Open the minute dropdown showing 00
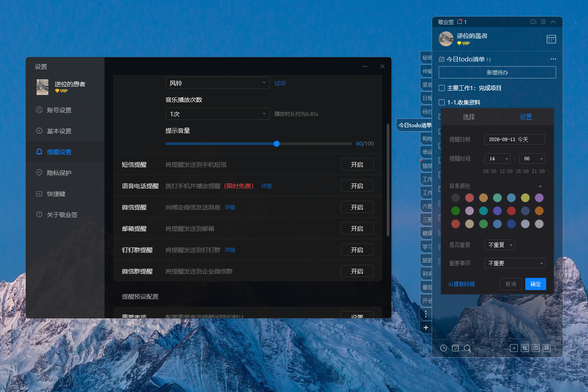The image size is (588, 392). [532, 159]
